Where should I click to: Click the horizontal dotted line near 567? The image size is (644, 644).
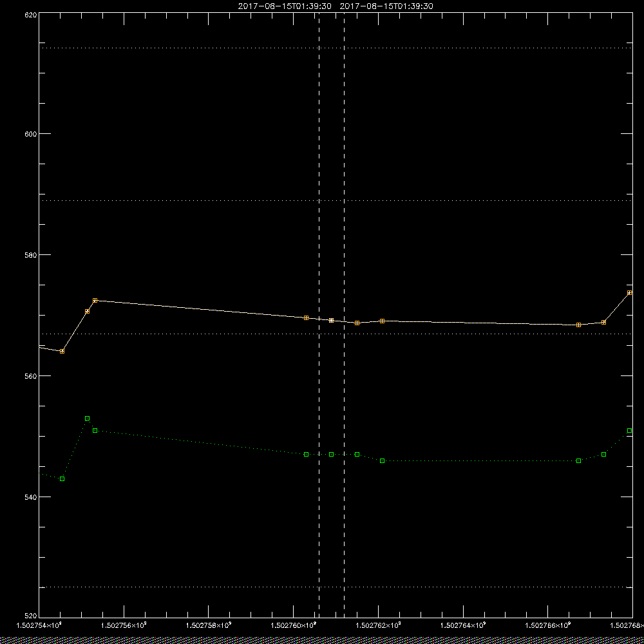[336, 334]
